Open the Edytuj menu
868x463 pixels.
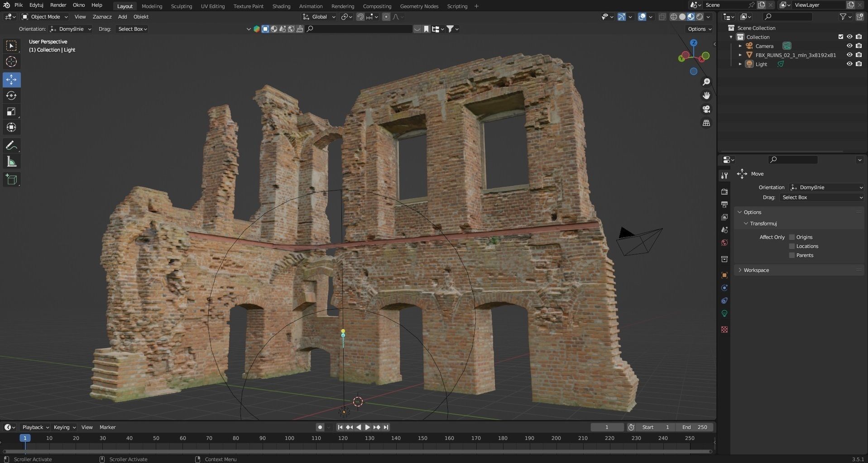click(36, 5)
